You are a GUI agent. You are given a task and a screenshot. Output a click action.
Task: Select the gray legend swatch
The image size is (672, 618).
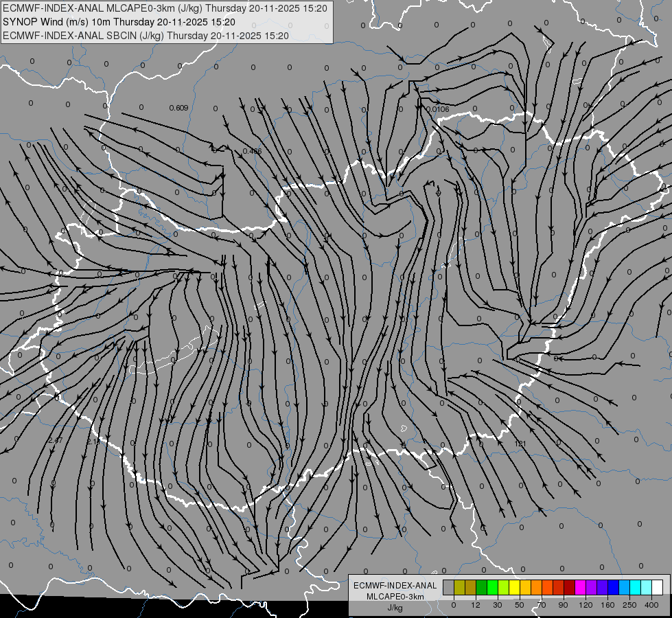click(x=448, y=587)
